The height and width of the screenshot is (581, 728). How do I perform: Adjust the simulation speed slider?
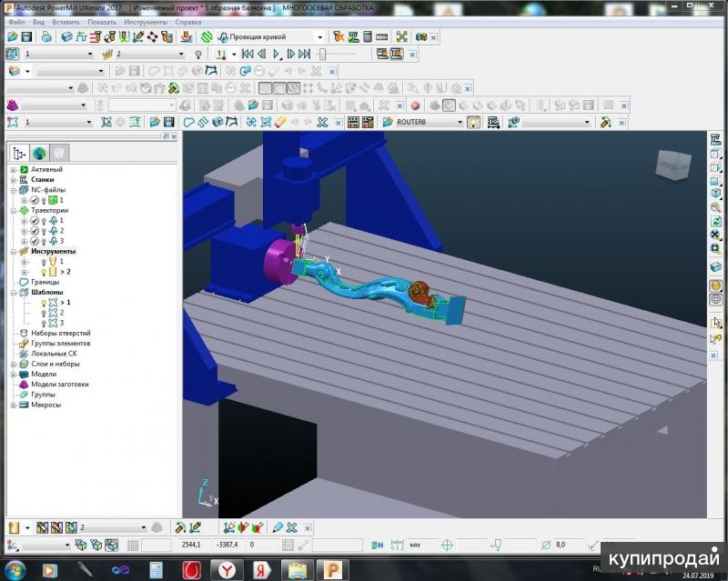(322, 55)
